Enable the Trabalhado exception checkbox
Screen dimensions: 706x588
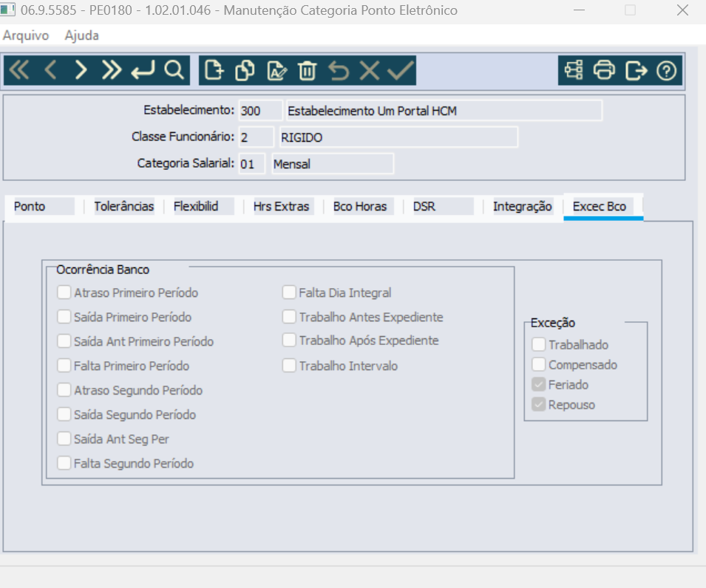click(x=538, y=345)
